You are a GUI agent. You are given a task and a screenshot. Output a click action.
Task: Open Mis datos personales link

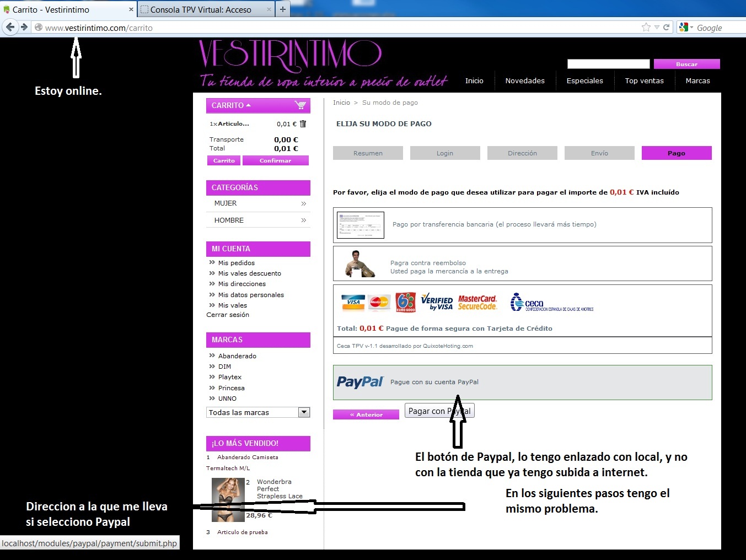click(251, 295)
